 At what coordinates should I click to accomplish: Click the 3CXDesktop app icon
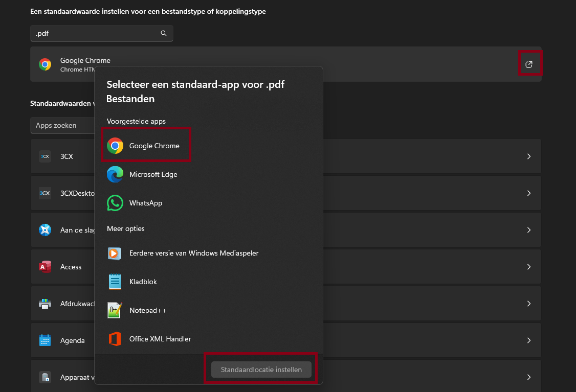pos(45,193)
